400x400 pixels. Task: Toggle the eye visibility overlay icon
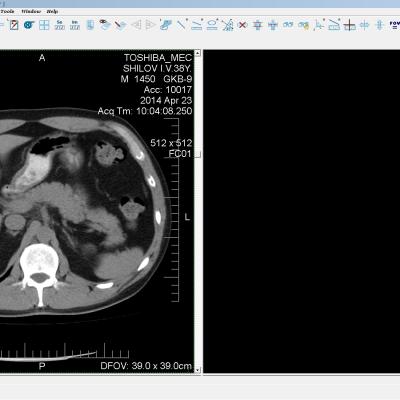[x=105, y=25]
